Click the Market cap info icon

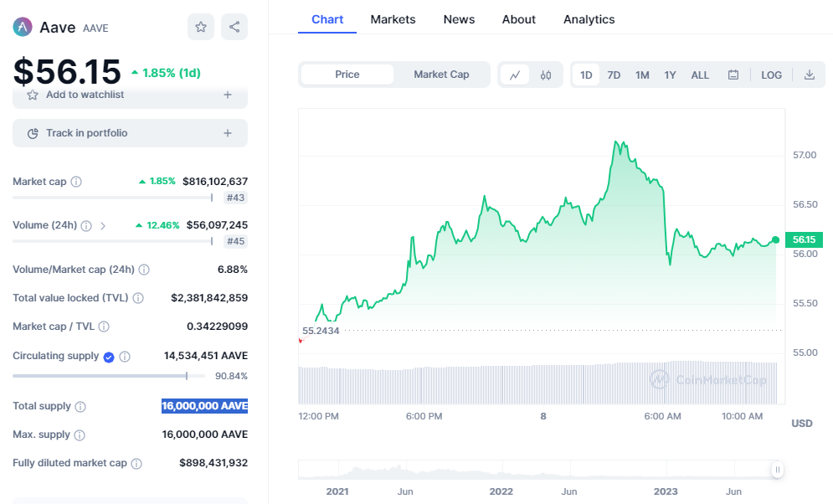tap(76, 182)
